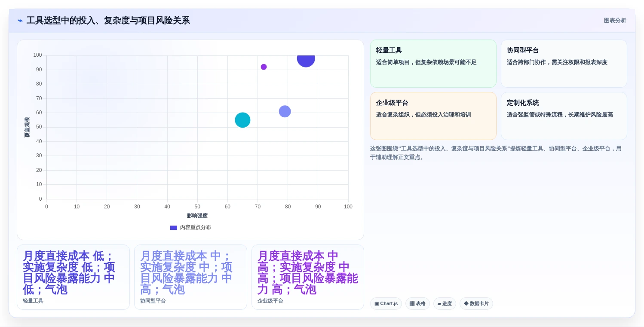
Task: Open the 企业级平台 orange card
Action: 433,116
